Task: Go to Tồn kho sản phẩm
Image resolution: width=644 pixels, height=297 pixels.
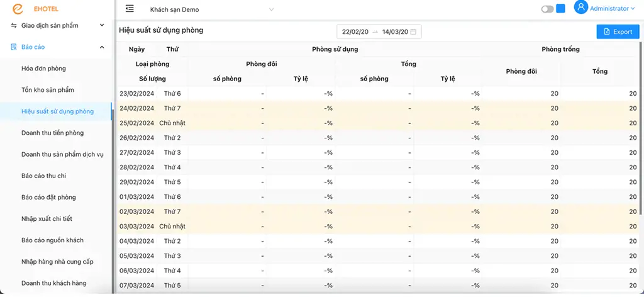Action: click(x=48, y=90)
